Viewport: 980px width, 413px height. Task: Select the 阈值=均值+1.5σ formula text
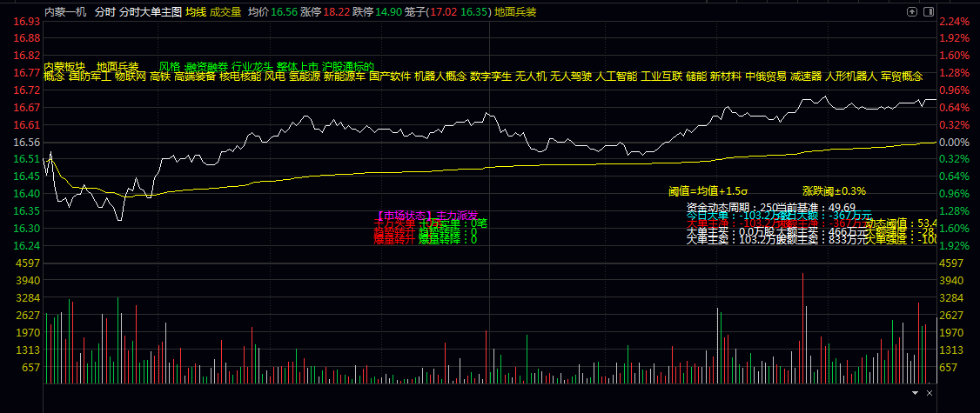(708, 191)
